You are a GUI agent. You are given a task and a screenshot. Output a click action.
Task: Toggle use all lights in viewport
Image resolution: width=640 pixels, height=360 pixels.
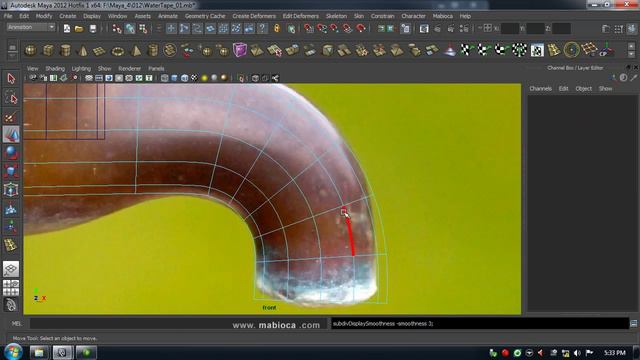(204, 78)
